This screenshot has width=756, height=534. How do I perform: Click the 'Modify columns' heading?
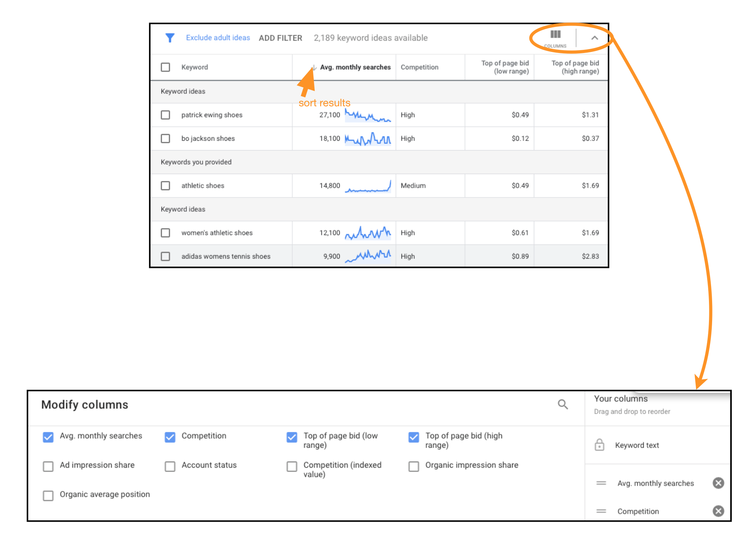85,405
